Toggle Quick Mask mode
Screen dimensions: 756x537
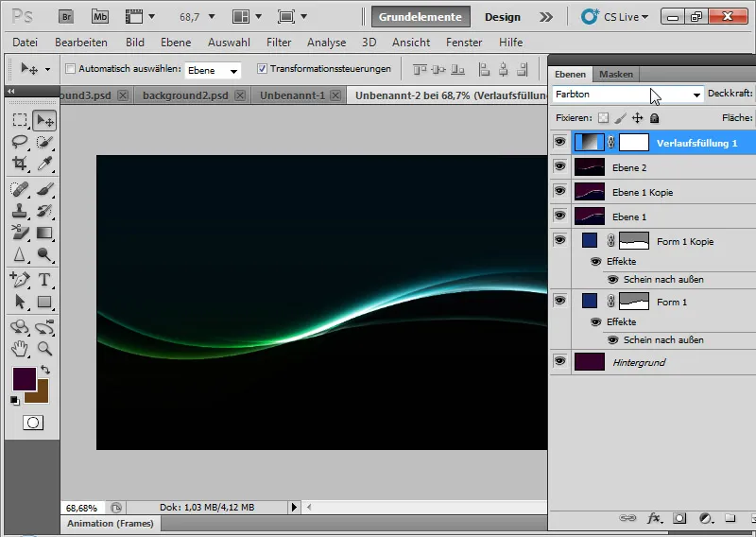click(33, 424)
